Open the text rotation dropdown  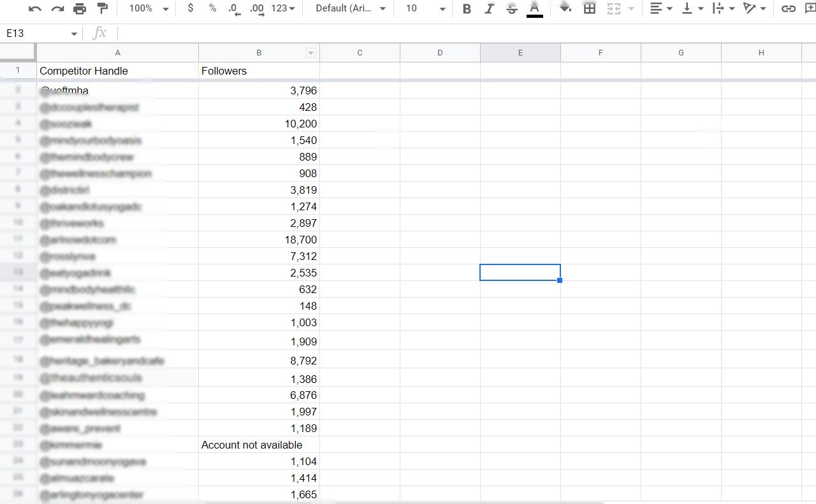(x=754, y=8)
